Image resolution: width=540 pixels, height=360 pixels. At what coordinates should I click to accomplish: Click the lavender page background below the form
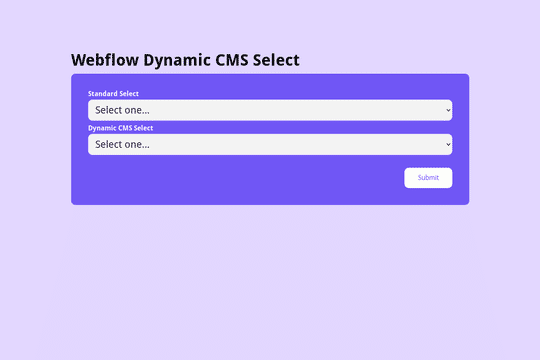(x=270, y=282)
